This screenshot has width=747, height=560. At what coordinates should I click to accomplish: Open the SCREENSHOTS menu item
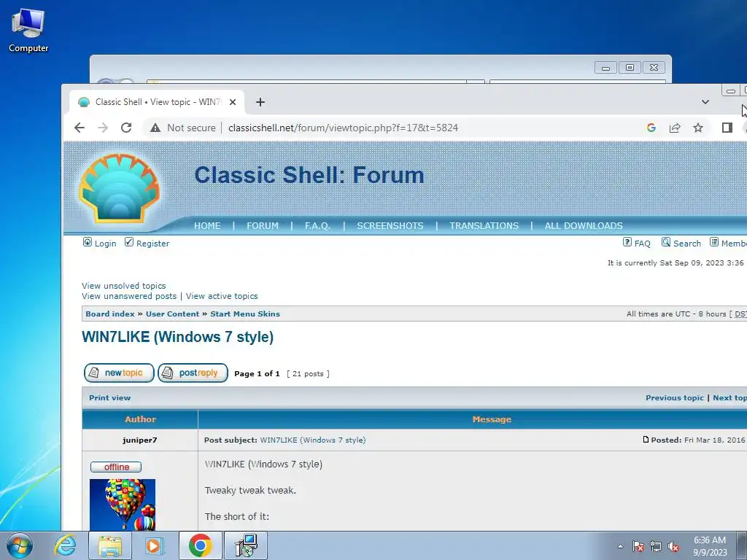click(x=390, y=226)
